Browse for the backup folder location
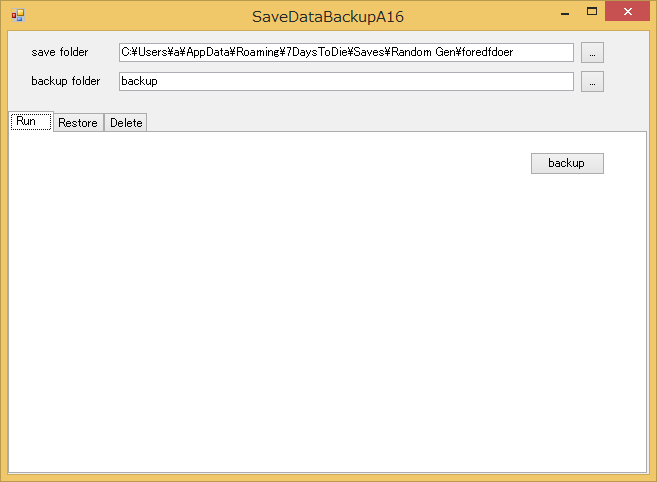Screen dimensions: 657x482 point(592,82)
